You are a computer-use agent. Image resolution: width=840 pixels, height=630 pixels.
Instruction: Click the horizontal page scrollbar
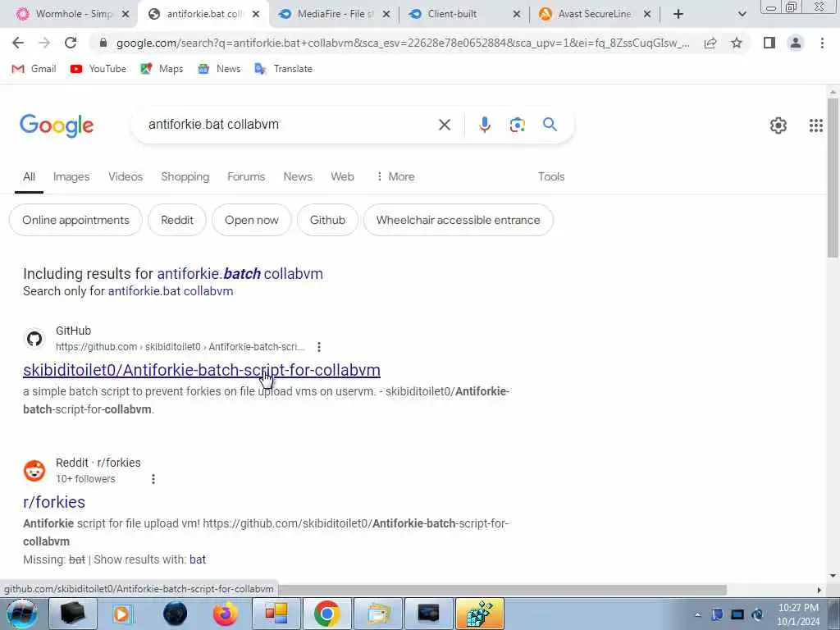point(503,590)
